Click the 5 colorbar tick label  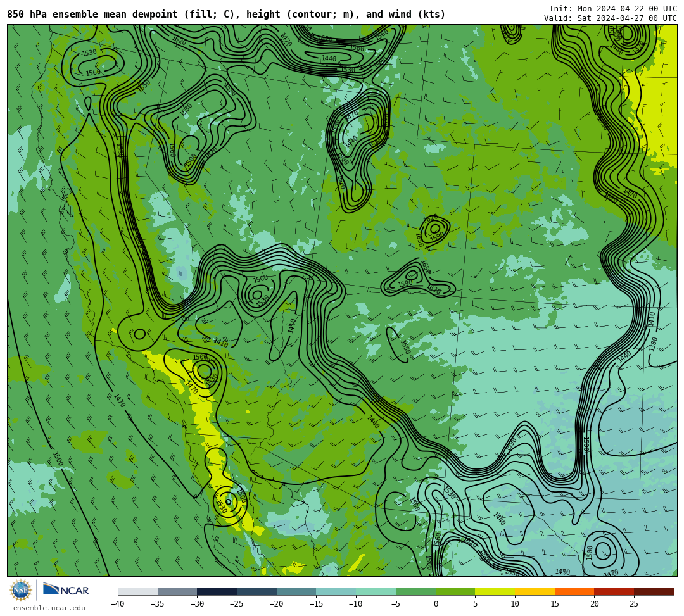click(x=475, y=604)
